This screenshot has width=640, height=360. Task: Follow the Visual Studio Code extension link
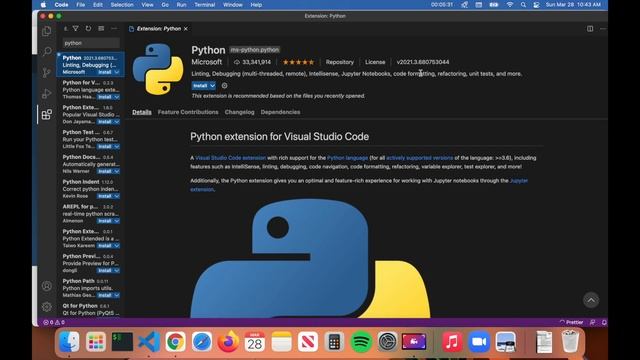coord(231,158)
